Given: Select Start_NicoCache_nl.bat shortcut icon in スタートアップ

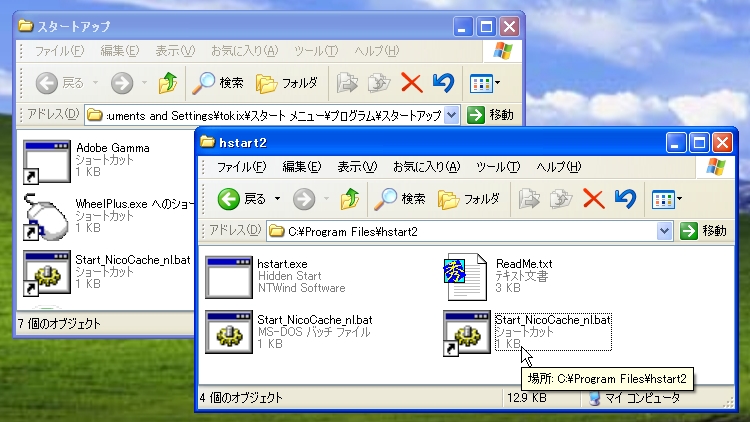Looking at the screenshot, I should point(47,273).
